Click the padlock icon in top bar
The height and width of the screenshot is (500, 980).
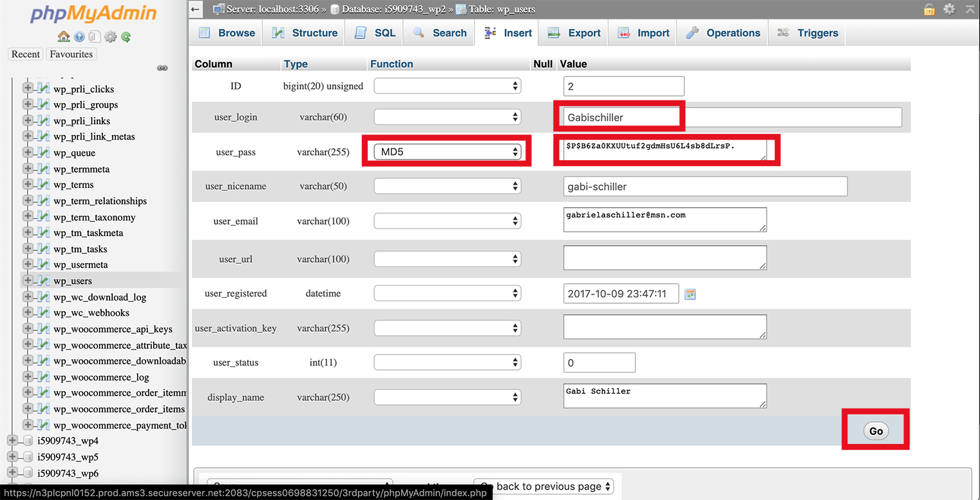pyautogui.click(x=929, y=9)
